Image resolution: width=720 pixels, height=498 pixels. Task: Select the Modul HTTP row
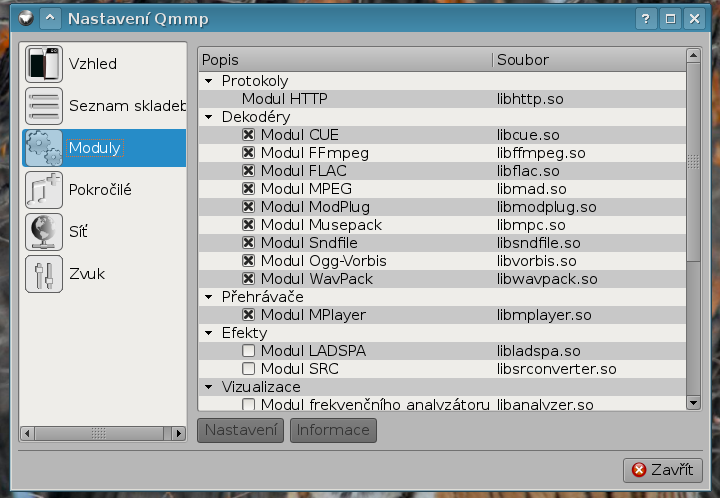[442, 99]
